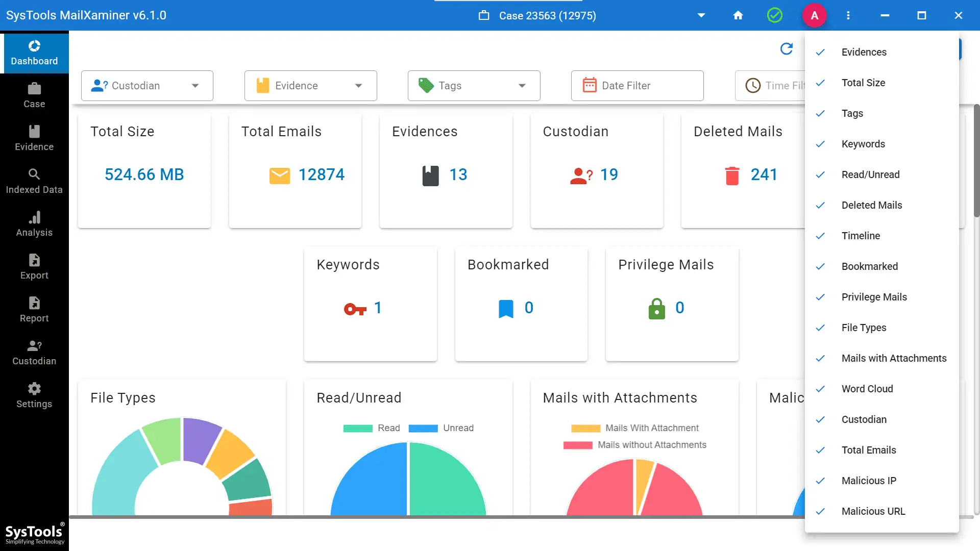
Task: Uncheck Tags in widget list
Action: click(x=882, y=113)
